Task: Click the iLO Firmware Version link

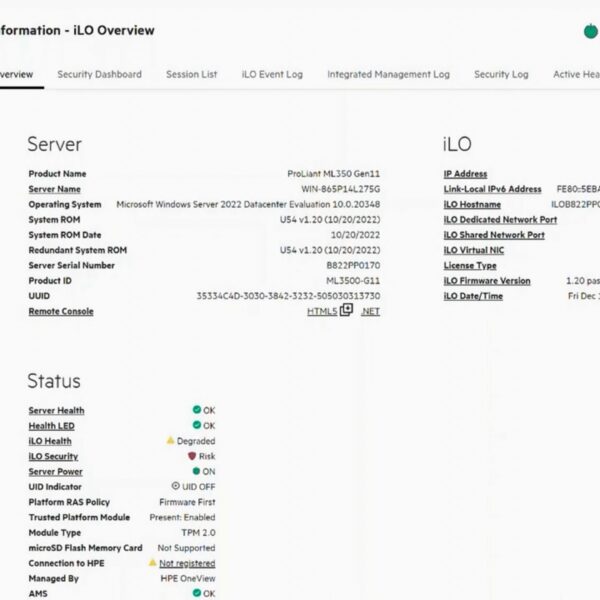Action: coord(487,281)
